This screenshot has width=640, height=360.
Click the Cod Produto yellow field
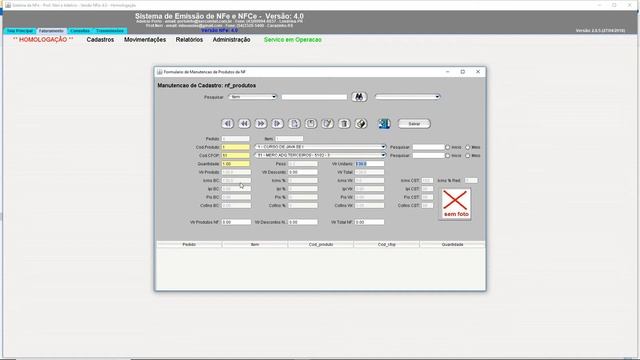[x=236, y=147]
